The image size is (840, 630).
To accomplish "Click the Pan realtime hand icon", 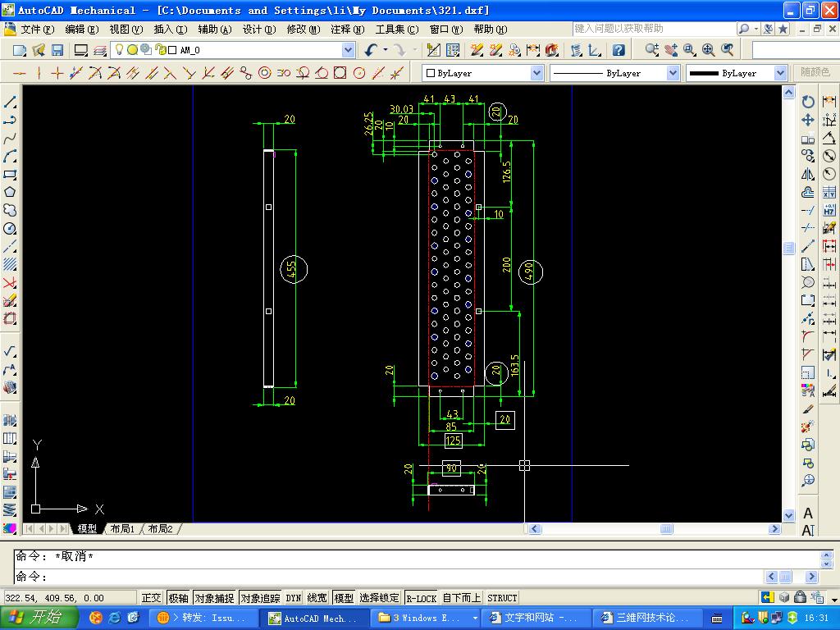I will (671, 50).
